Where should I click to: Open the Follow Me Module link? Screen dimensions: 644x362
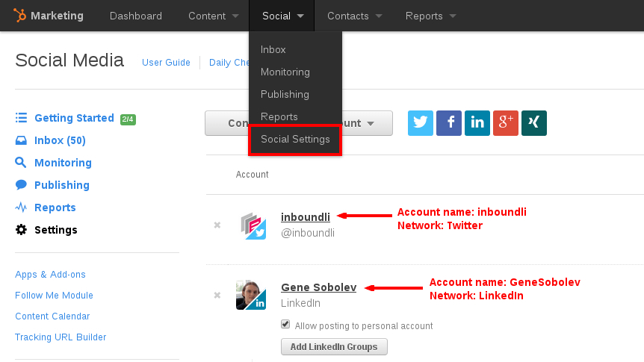(x=54, y=295)
